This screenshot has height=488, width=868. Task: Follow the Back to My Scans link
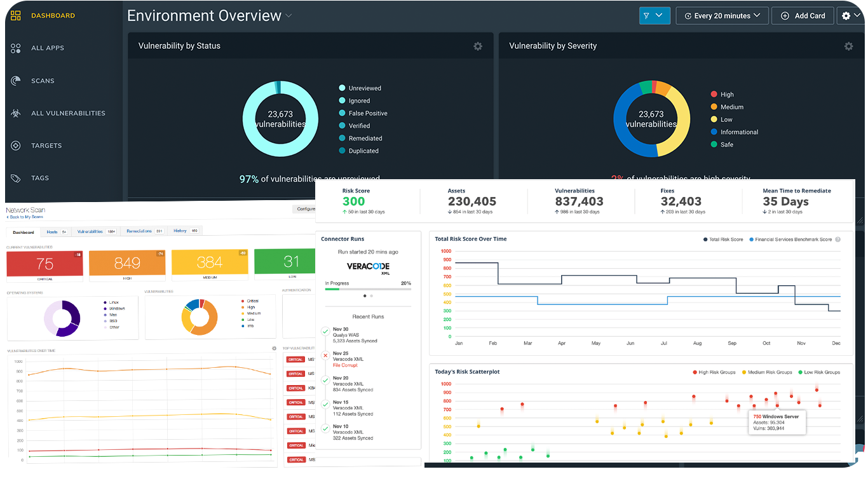(x=26, y=217)
